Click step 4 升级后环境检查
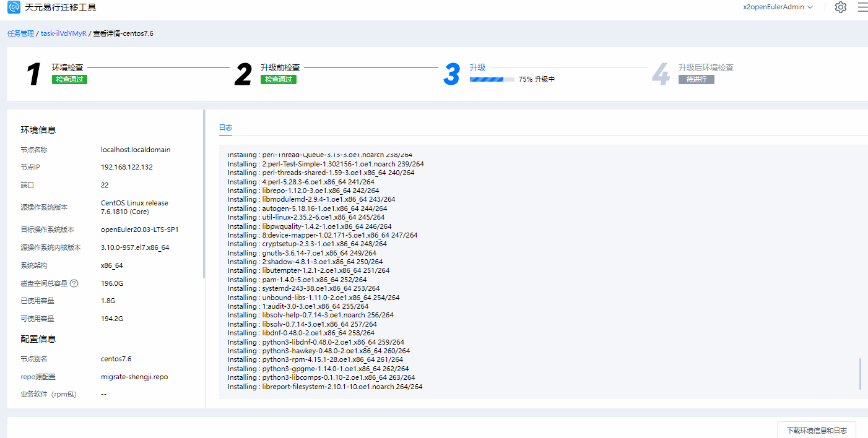 706,67
